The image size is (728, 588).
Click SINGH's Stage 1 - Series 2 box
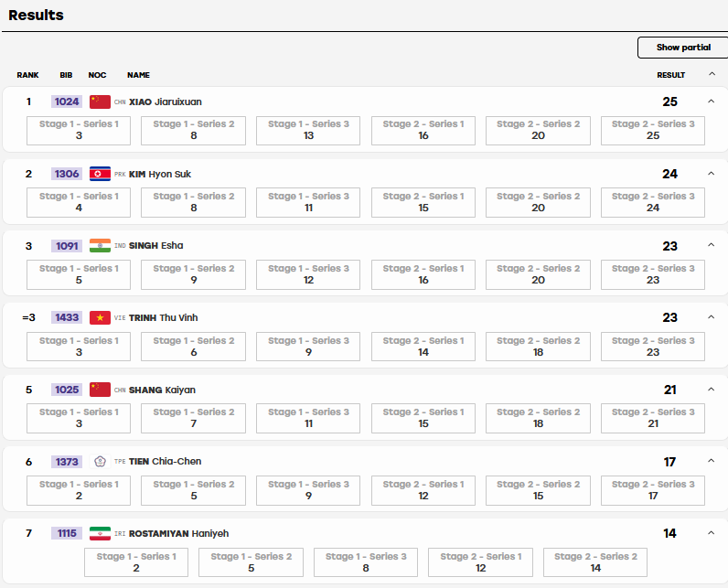193,274
